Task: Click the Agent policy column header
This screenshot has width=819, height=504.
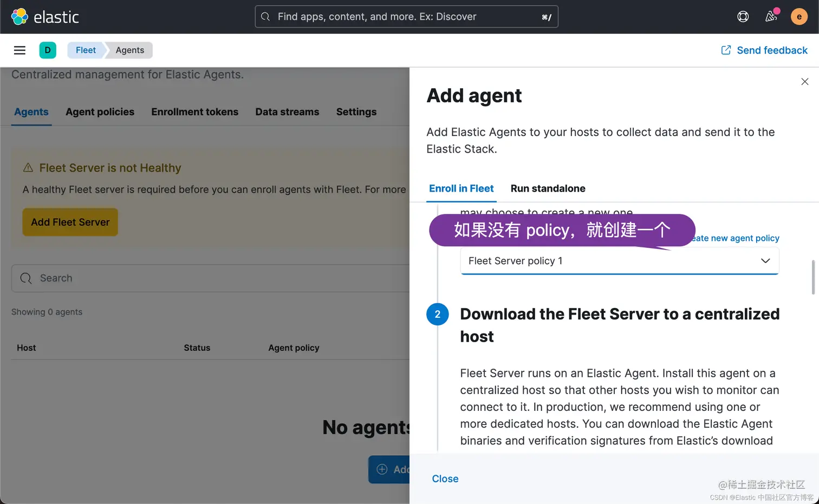Action: pos(294,348)
